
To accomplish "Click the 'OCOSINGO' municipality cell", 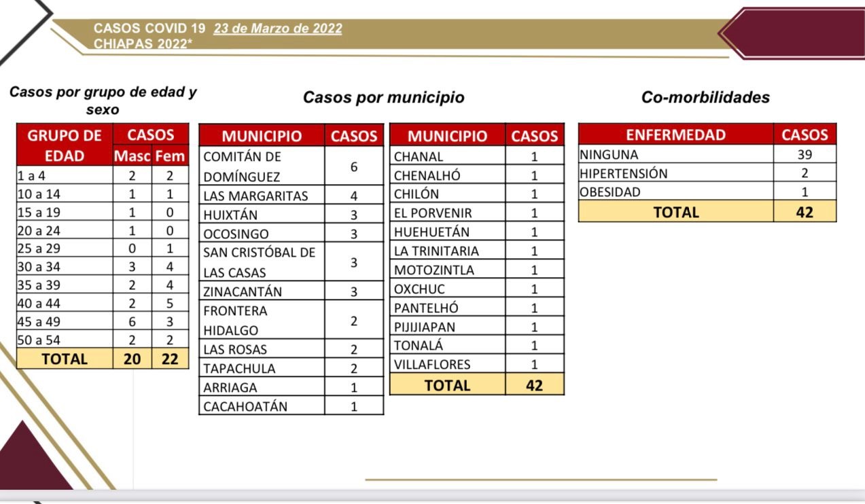I will coord(262,234).
